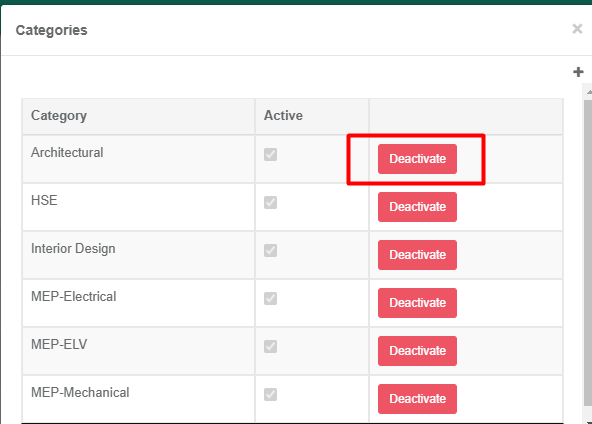Deactivate the MEP-ELV category

tap(417, 351)
